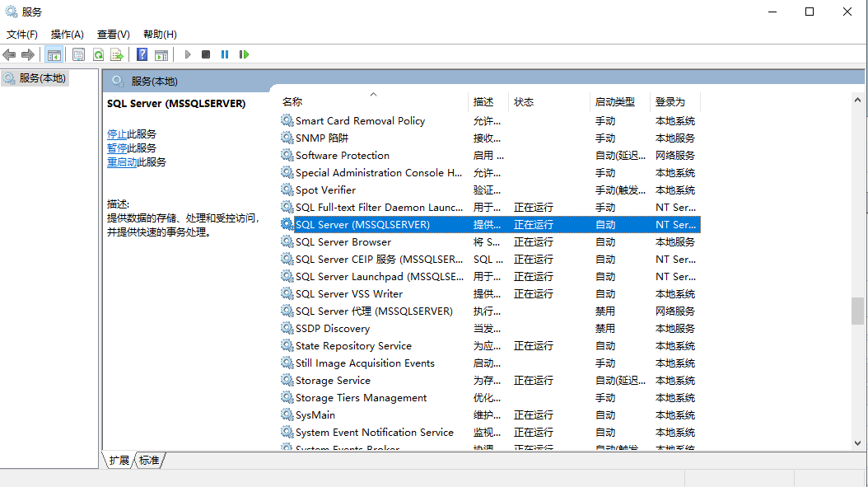Click the Pause Service toolbar icon
The image size is (868, 487).
[x=225, y=54]
